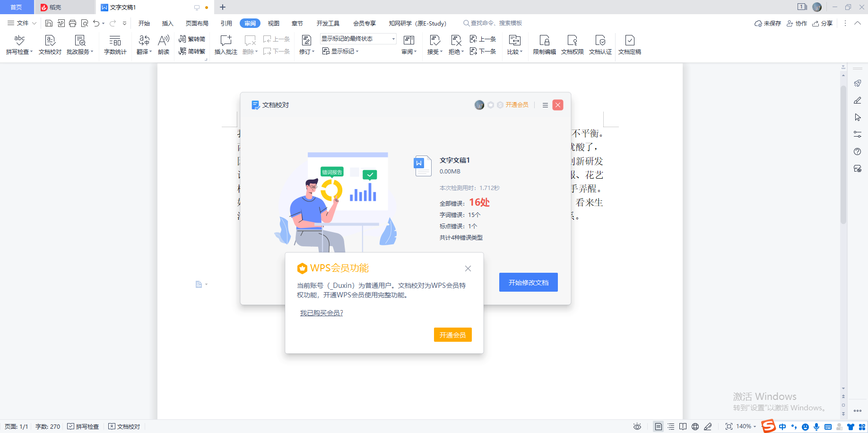Go to the next revision 下一条

point(483,51)
